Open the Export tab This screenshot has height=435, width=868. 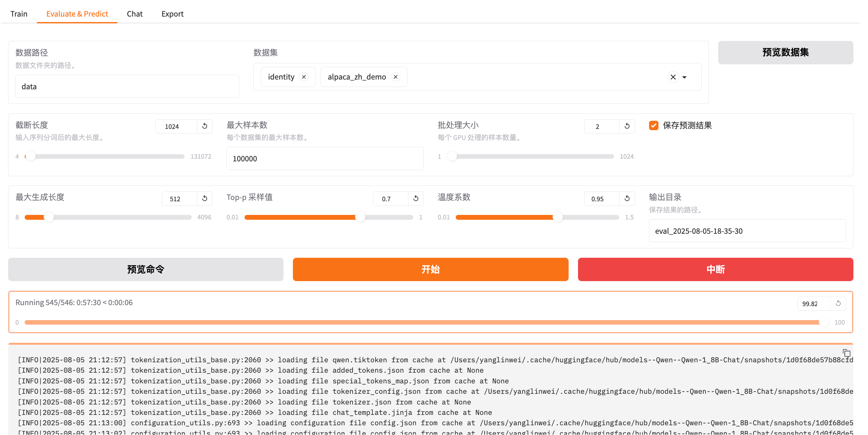tap(172, 14)
